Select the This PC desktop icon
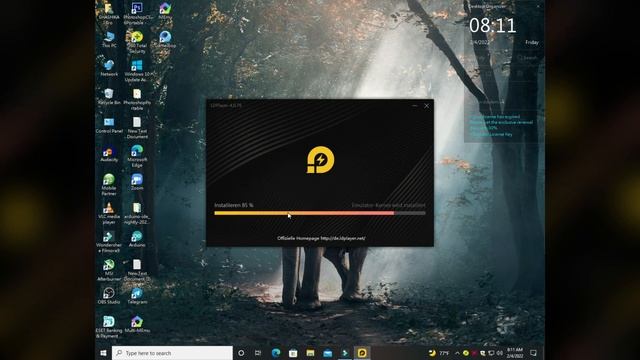640x360 pixels. coord(109,40)
